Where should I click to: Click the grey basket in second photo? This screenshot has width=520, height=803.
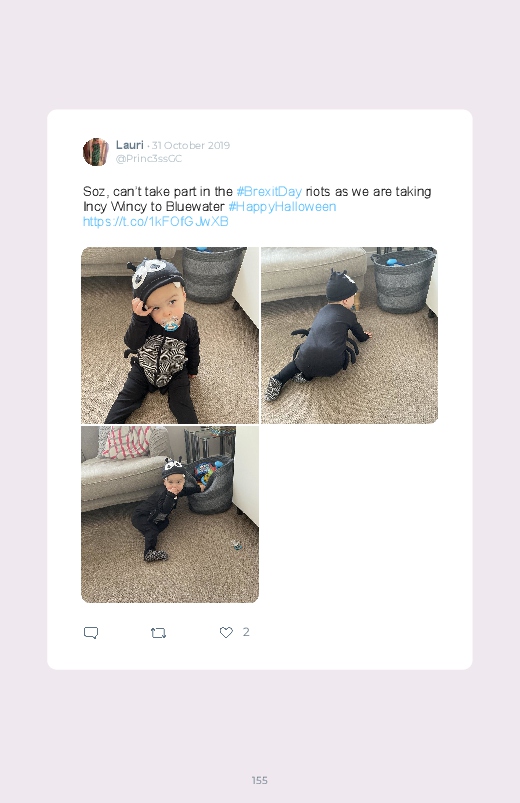(403, 280)
